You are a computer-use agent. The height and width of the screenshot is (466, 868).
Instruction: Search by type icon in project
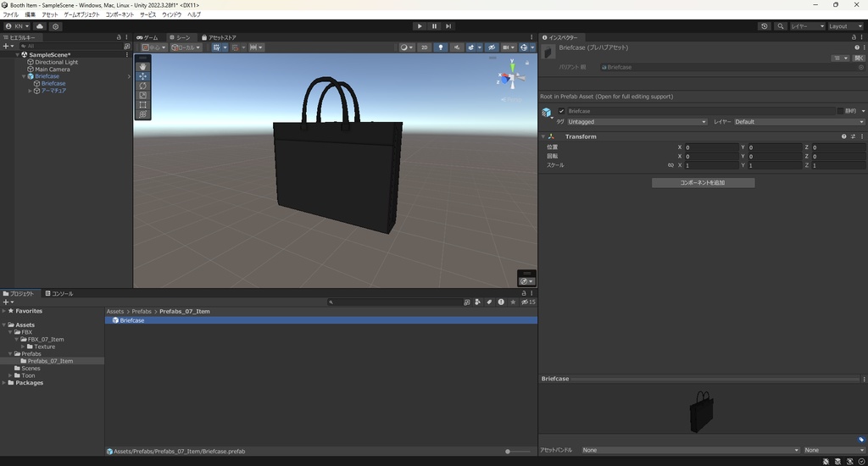[x=478, y=302]
